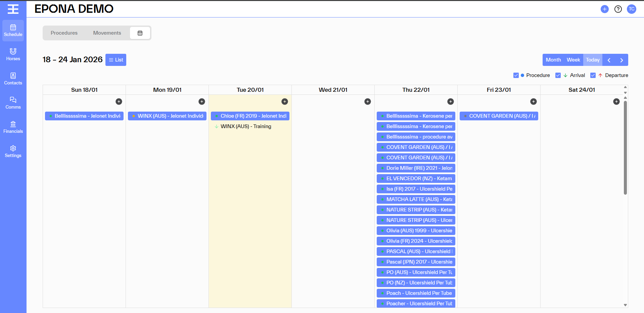Click the calendar vertical scrollbar thumb
Image resolution: width=644 pixels, height=313 pixels.
(625, 148)
